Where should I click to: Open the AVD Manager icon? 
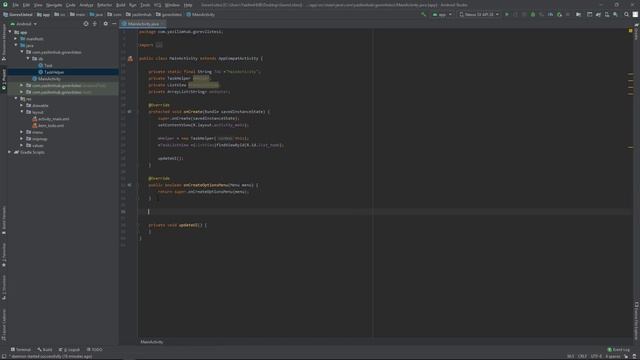coord(607,15)
